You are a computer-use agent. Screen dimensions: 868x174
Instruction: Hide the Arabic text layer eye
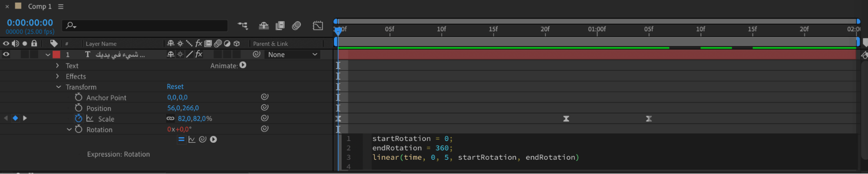click(x=6, y=55)
